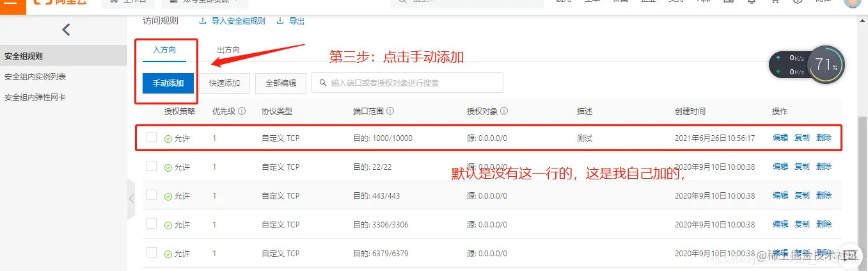Viewport: 868px width, 271px height.
Task: Click 删除 for the 22/22 rule
Action: 824,167
